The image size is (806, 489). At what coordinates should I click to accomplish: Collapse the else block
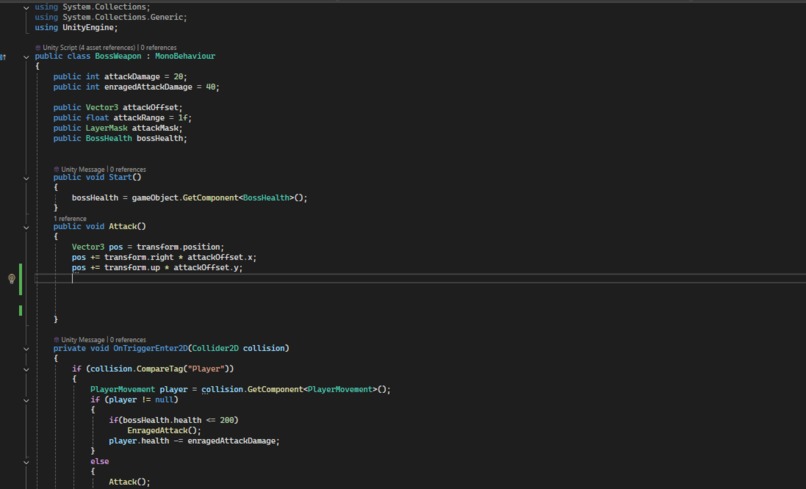tap(26, 462)
